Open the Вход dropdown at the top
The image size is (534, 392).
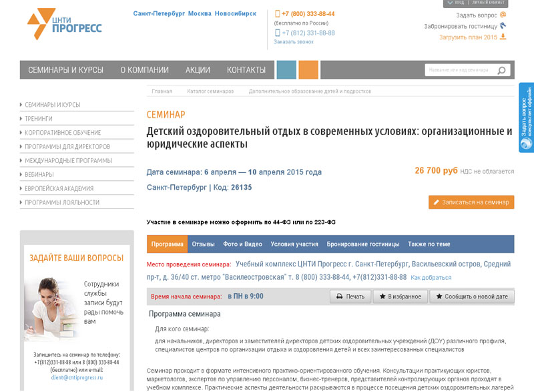[x=456, y=3]
